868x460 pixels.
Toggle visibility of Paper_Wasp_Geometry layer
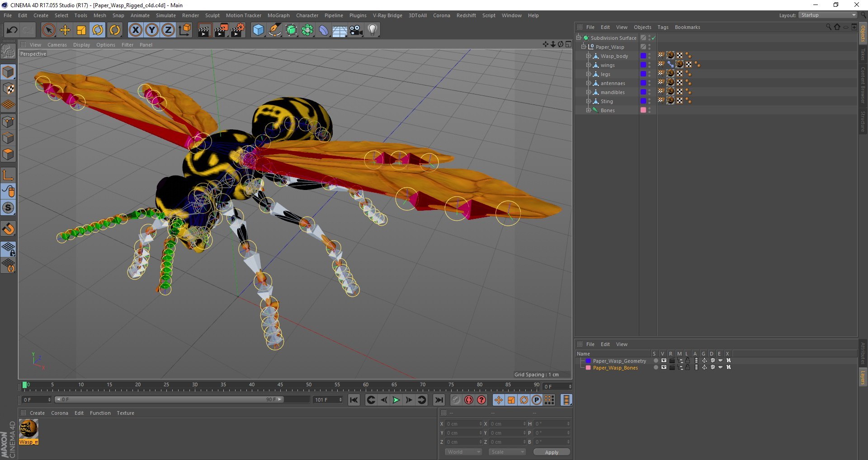click(x=664, y=361)
